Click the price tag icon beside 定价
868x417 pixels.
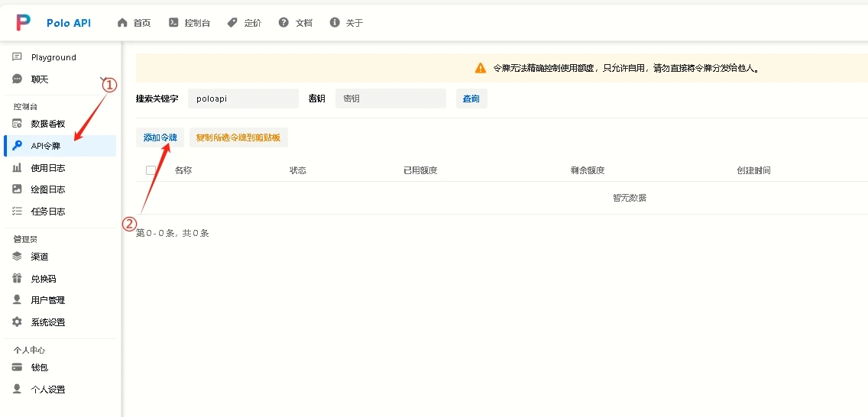click(x=232, y=23)
